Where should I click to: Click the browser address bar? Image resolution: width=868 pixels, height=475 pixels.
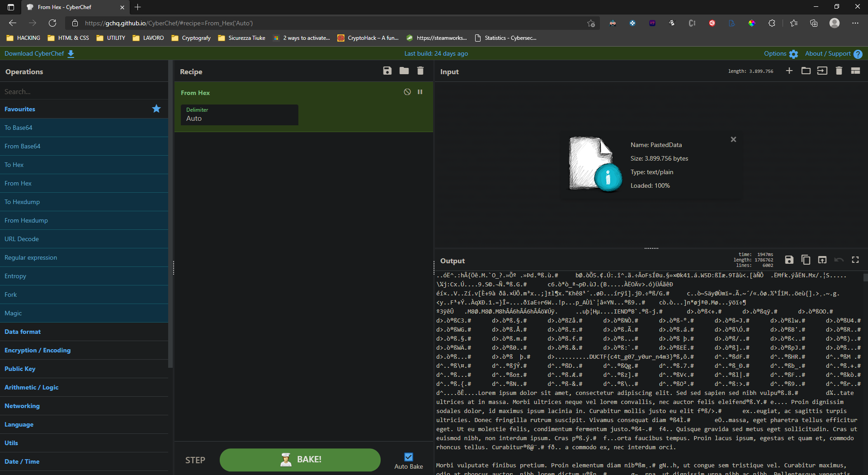click(332, 23)
